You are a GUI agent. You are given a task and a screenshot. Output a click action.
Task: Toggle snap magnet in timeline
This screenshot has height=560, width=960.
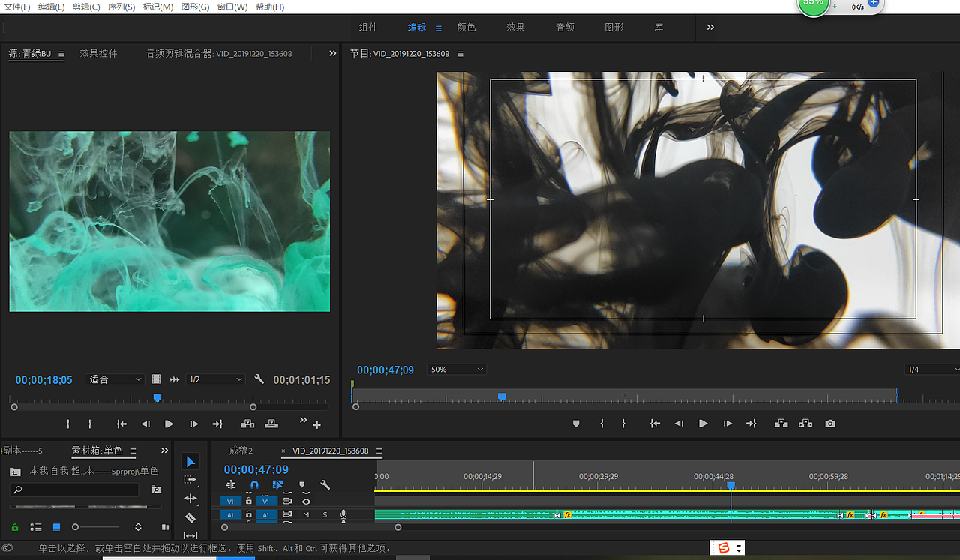click(x=254, y=485)
